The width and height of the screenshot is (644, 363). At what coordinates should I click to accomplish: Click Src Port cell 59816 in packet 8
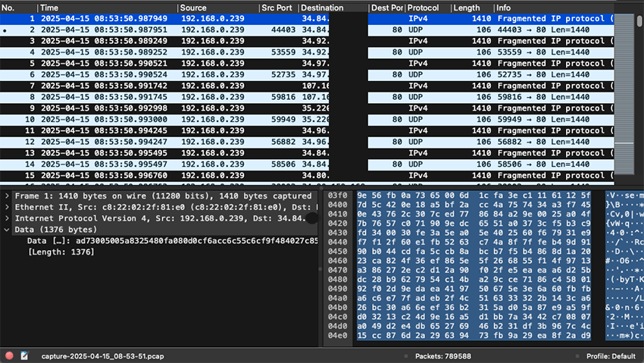coord(283,97)
